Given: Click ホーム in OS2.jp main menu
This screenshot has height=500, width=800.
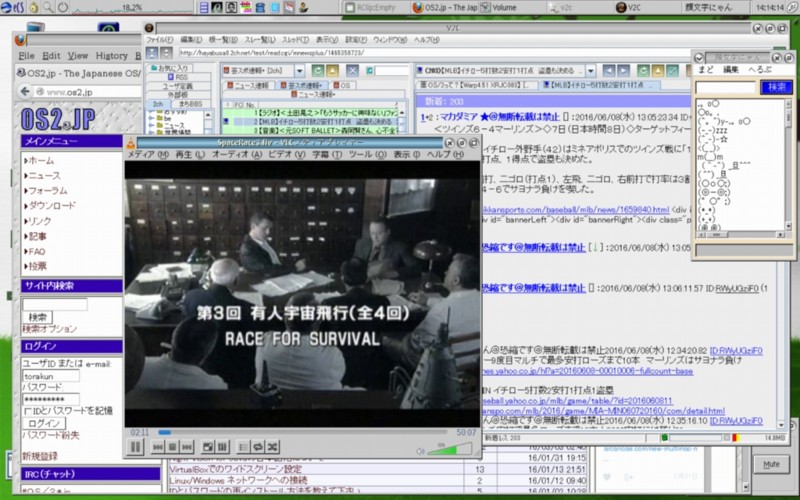Looking at the screenshot, I should (x=39, y=161).
